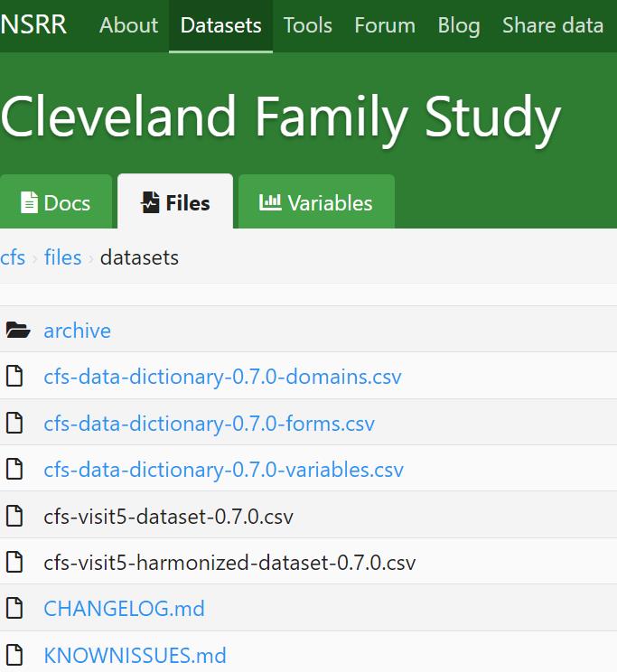Open the archive folder link
This screenshot has height=672, width=617.
pyautogui.click(x=77, y=331)
